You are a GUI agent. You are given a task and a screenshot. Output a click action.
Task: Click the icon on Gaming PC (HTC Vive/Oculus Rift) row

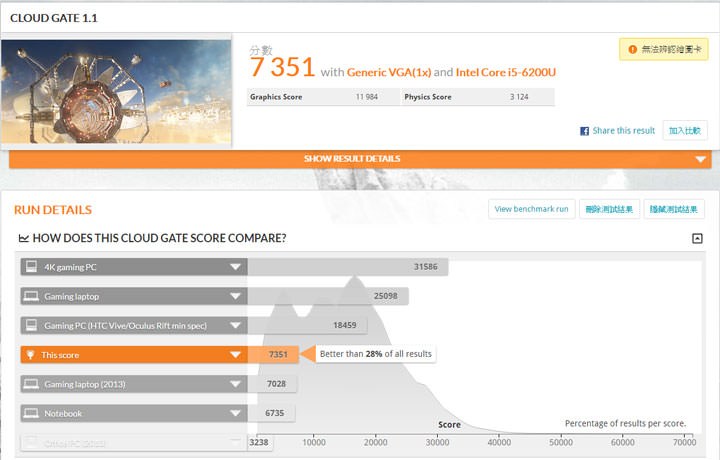31,326
